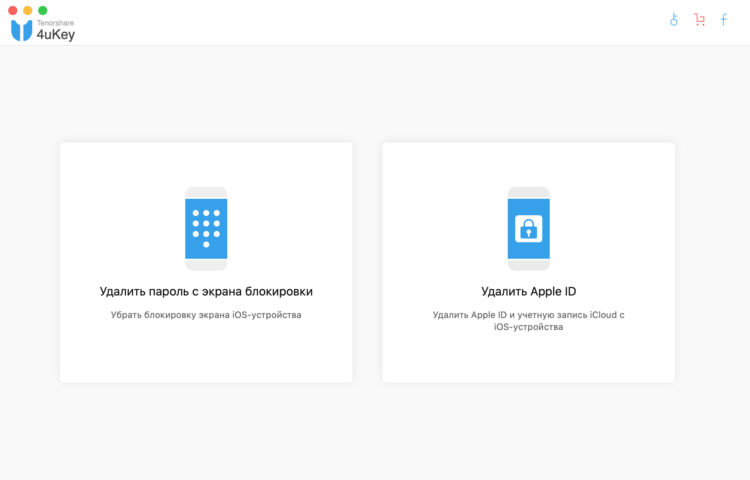Screen dimensions: 750x480
Task: Close the window with red button
Action: [13, 10]
